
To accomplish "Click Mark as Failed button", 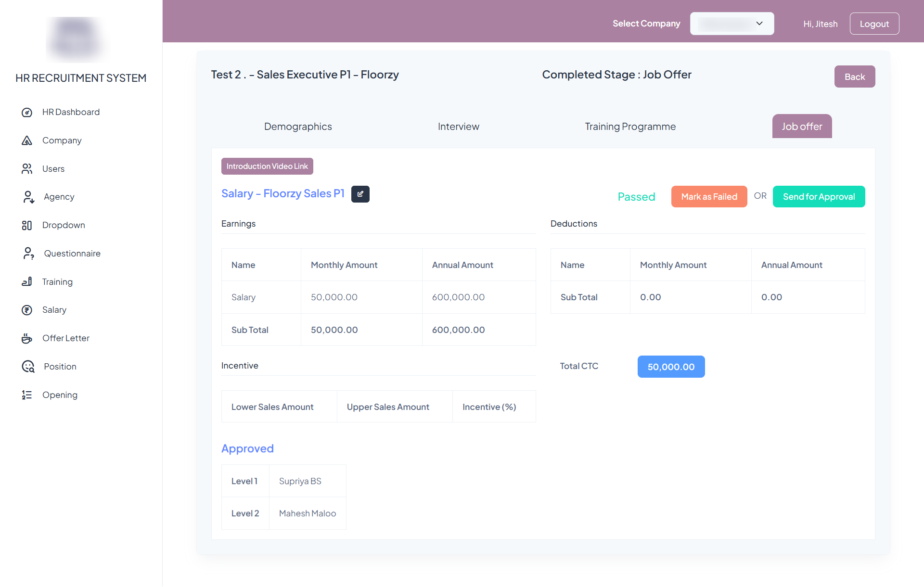I will (709, 196).
